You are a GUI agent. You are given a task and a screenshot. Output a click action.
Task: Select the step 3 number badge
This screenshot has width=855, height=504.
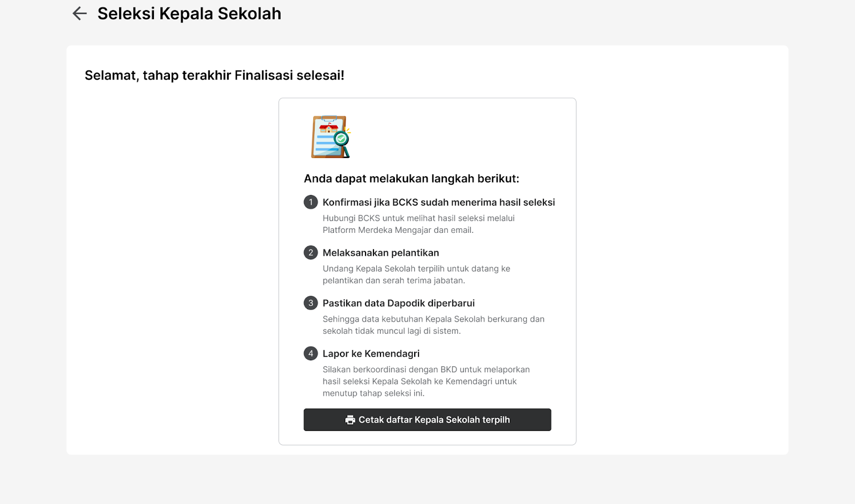[310, 303]
